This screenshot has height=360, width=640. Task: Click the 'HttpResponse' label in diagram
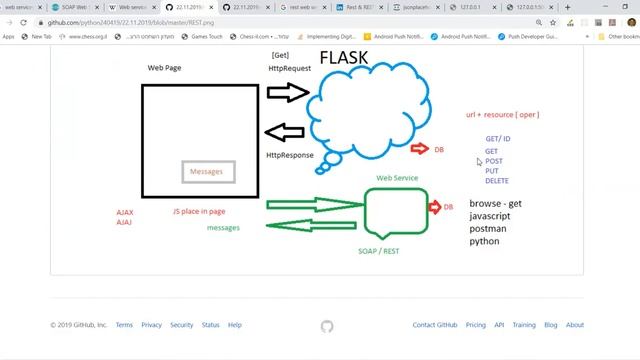click(290, 155)
